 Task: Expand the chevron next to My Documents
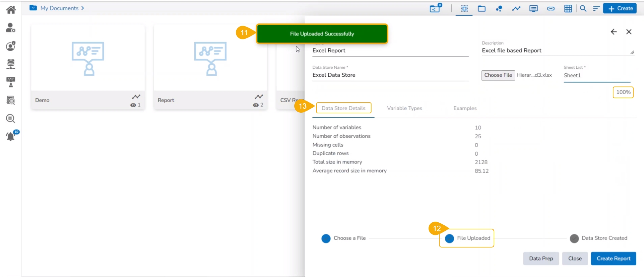pyautogui.click(x=83, y=8)
